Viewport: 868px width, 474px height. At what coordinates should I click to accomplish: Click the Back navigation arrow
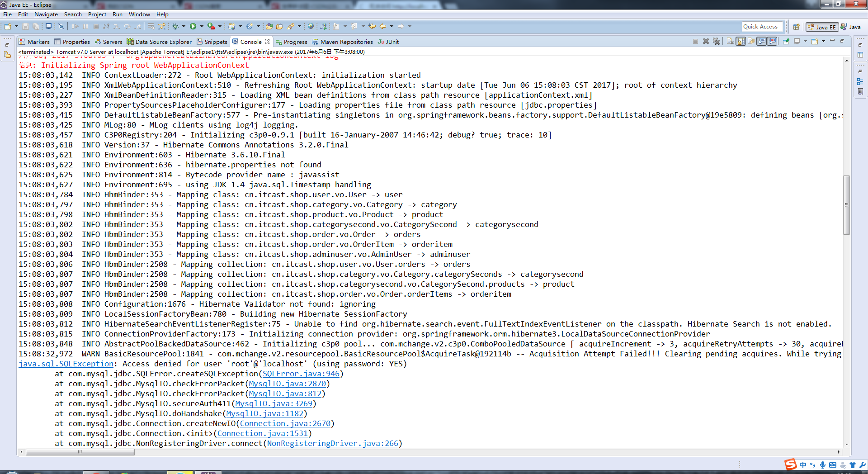coord(383,26)
